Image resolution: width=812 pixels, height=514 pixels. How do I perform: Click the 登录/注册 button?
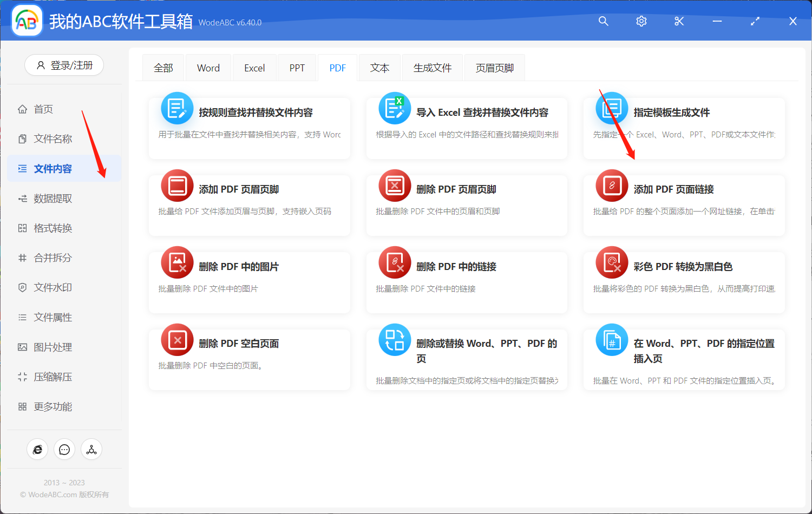click(64, 65)
